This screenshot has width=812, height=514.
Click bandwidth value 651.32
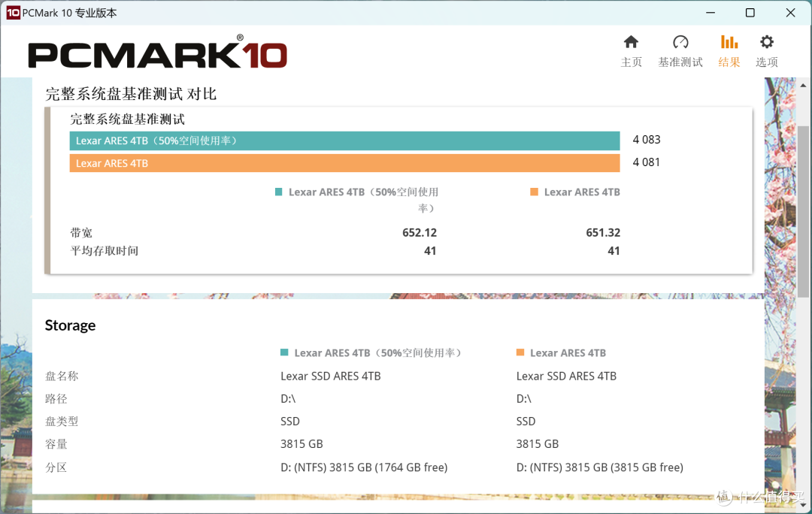(603, 233)
